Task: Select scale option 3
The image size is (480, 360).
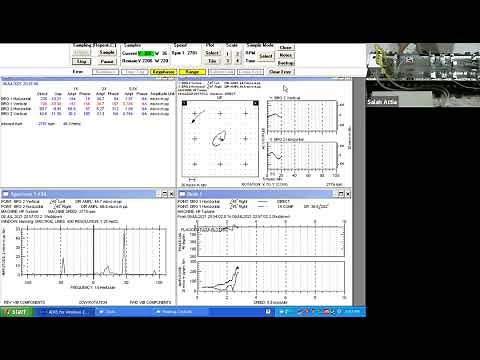Action: pos(228,61)
